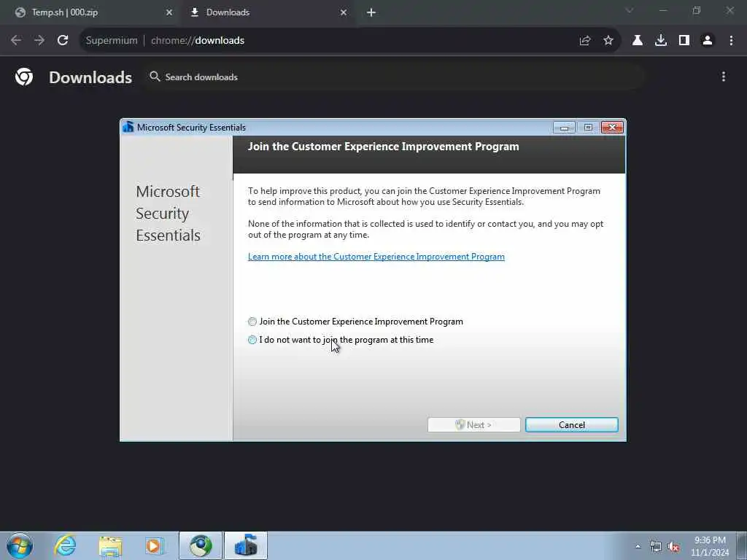The image size is (747, 560).
Task: Click the Security Essentials title bar icon
Action: (x=128, y=127)
